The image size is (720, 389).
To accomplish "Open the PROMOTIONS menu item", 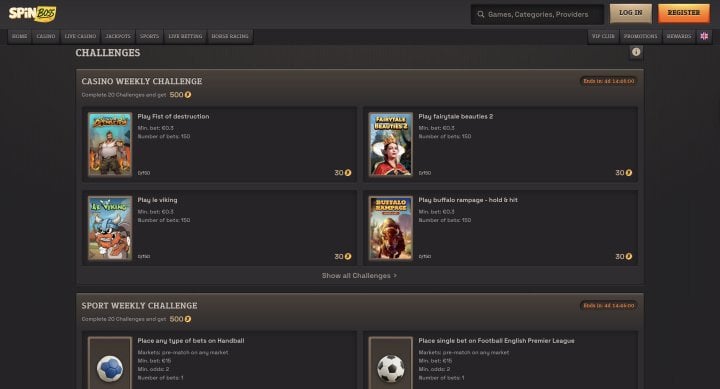I will click(x=641, y=36).
